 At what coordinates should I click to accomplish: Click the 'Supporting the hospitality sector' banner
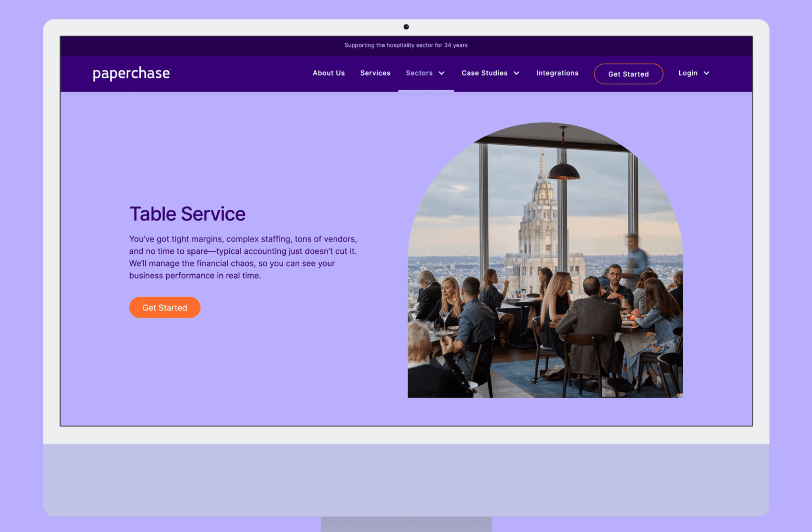(406, 45)
